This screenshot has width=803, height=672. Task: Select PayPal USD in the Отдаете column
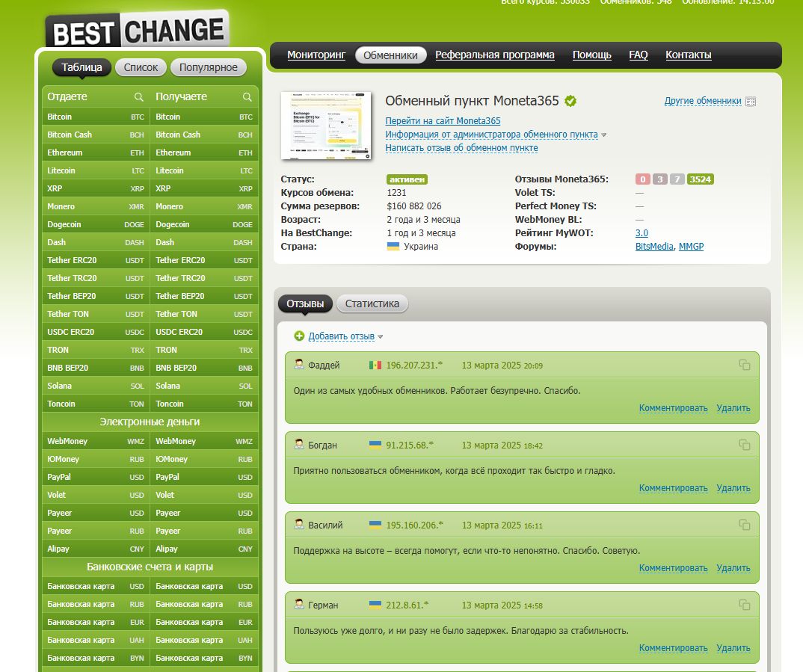96,476
